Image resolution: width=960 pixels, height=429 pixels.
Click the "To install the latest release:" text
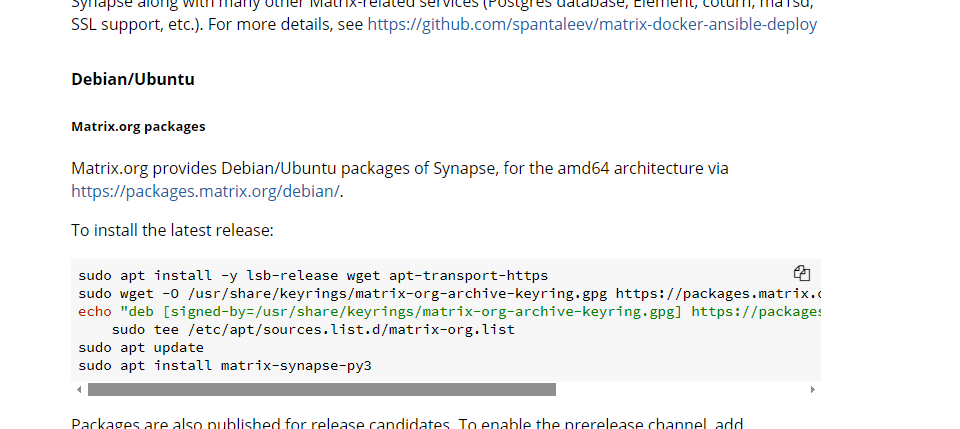tap(172, 230)
